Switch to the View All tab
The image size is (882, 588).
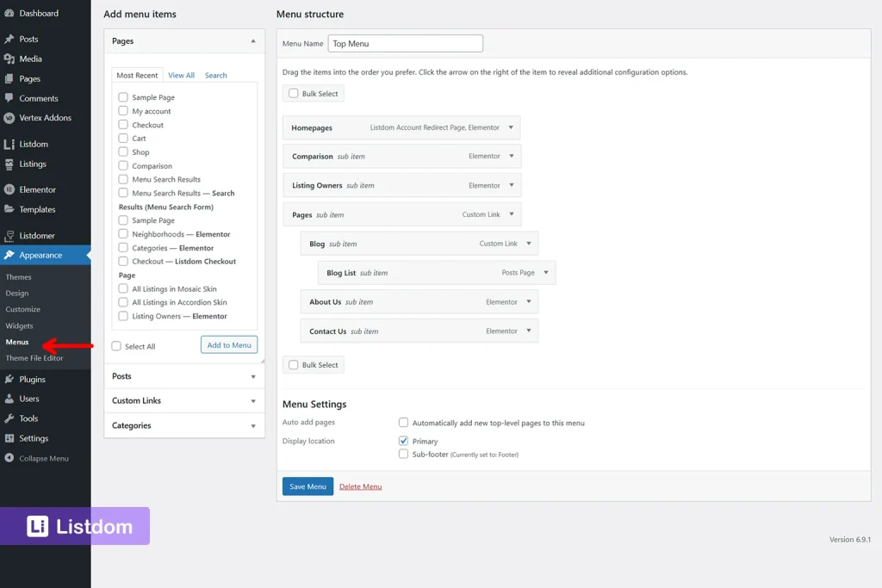(181, 75)
